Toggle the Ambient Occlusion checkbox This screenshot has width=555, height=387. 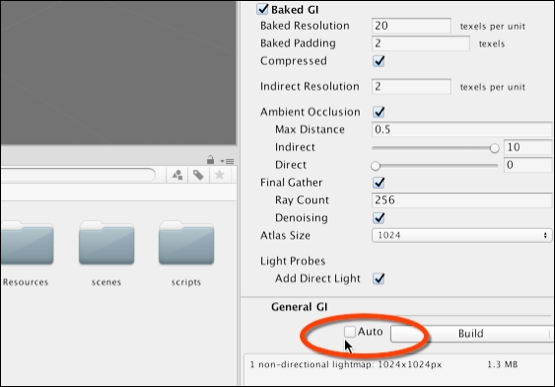[379, 112]
